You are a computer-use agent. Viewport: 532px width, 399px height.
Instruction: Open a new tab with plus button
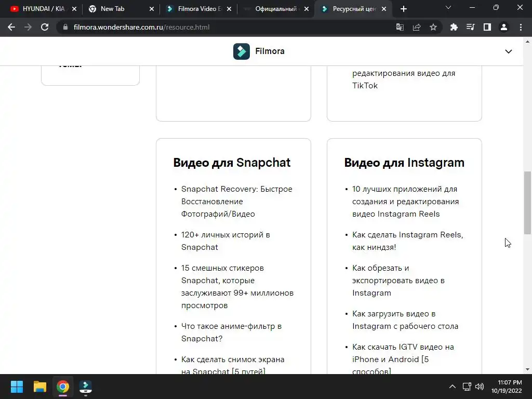click(403, 9)
